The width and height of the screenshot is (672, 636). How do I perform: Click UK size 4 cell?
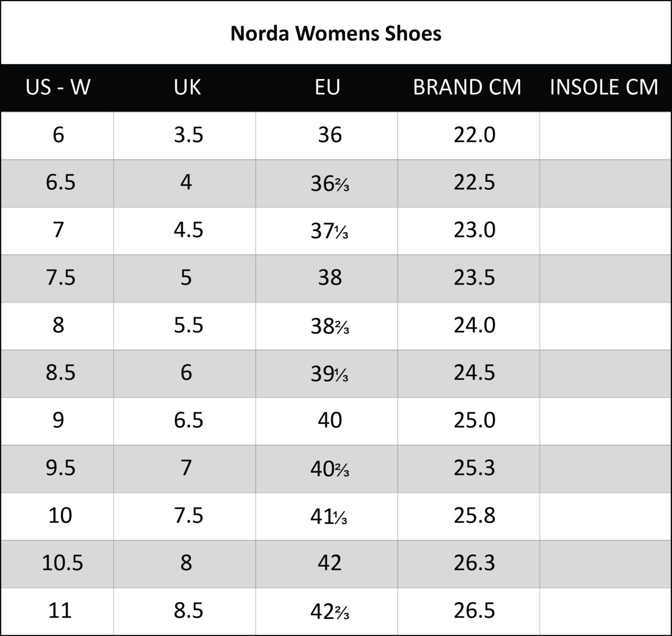click(x=185, y=183)
